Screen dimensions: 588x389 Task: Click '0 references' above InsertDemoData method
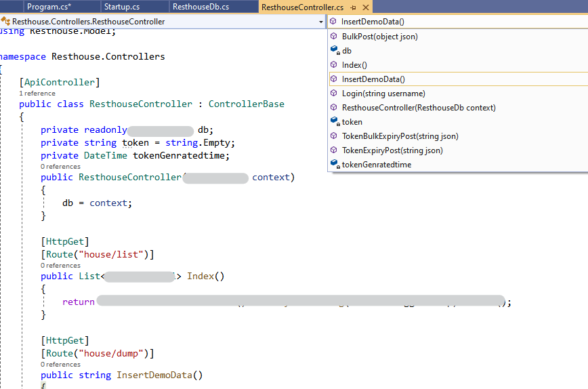pyautogui.click(x=60, y=365)
